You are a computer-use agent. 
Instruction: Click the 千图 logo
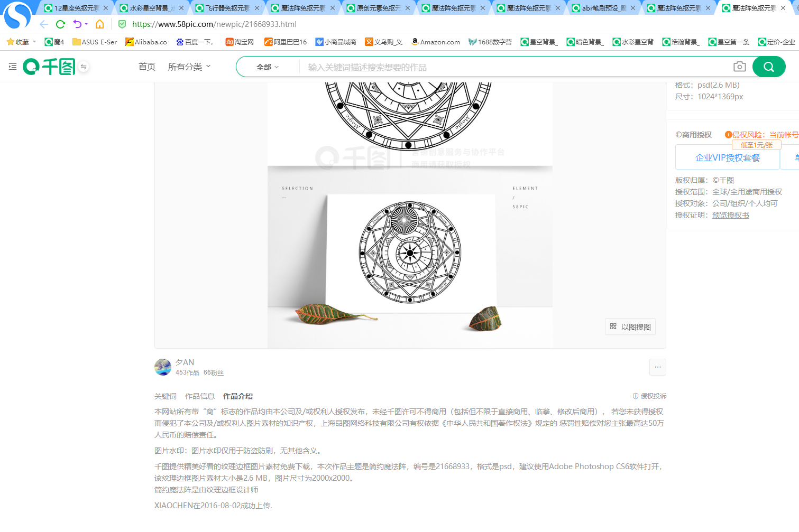click(49, 67)
